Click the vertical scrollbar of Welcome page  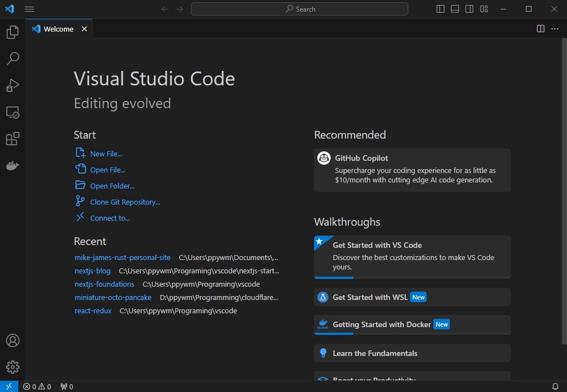pos(564,191)
